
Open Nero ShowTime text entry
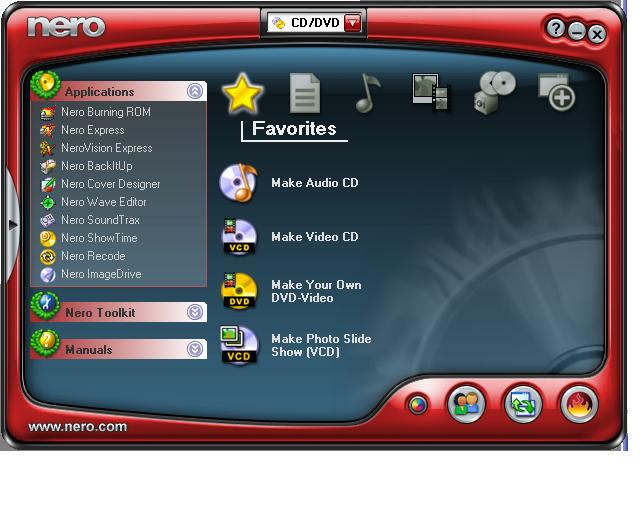pos(99,238)
